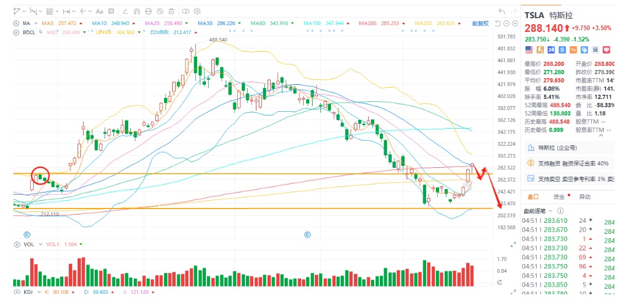Open chart settings gear icon
The image size is (644, 302).
197,12
